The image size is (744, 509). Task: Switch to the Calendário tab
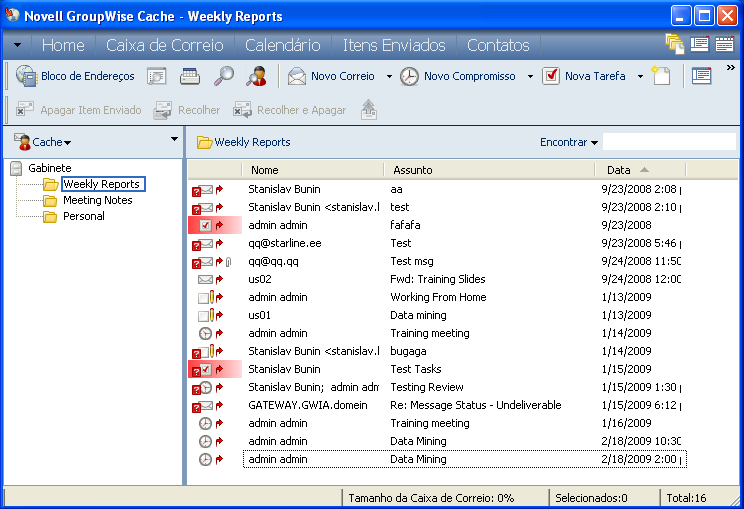tap(282, 45)
